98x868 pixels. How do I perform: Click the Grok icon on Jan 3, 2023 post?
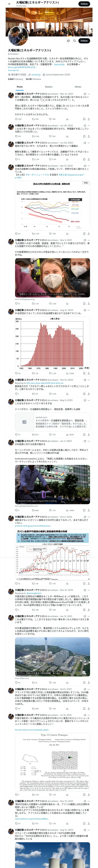pyautogui.click(x=84, y=441)
